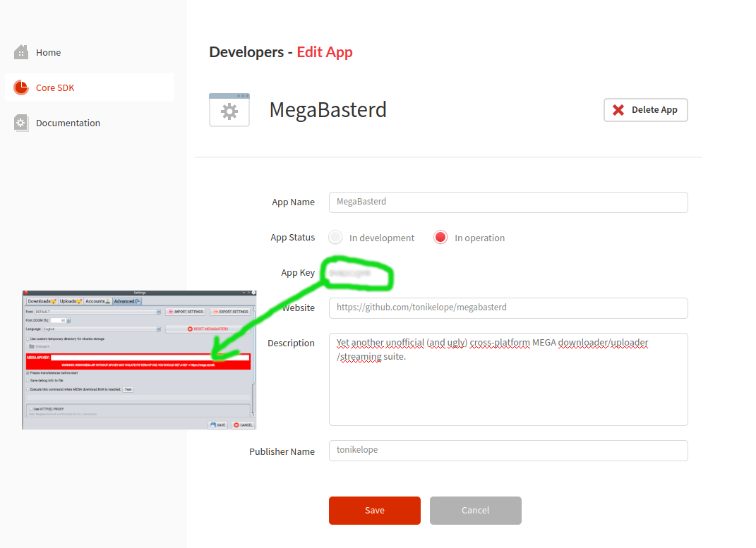Image resolution: width=756 pixels, height=548 pixels.
Task: Toggle custom temporary directory checkbox in Settings
Action: [x=28, y=339]
